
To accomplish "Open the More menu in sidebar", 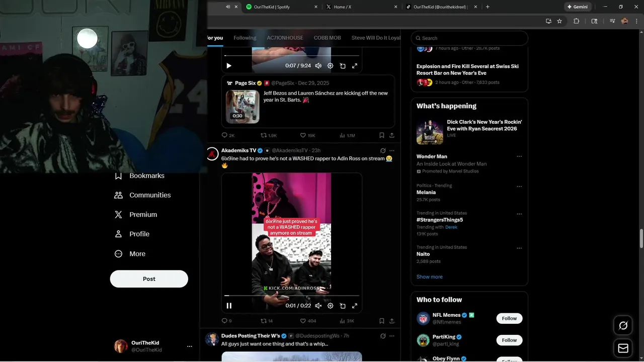I will (x=130, y=254).
